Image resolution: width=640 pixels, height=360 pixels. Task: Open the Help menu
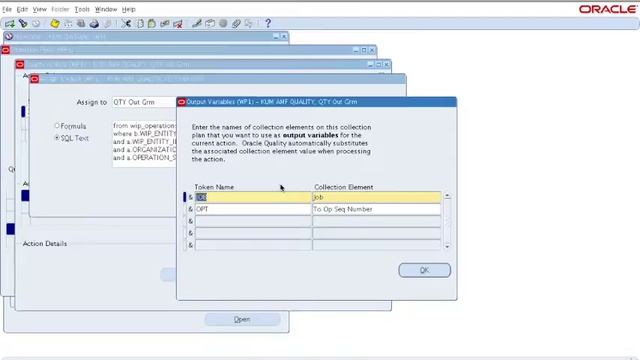129,9
